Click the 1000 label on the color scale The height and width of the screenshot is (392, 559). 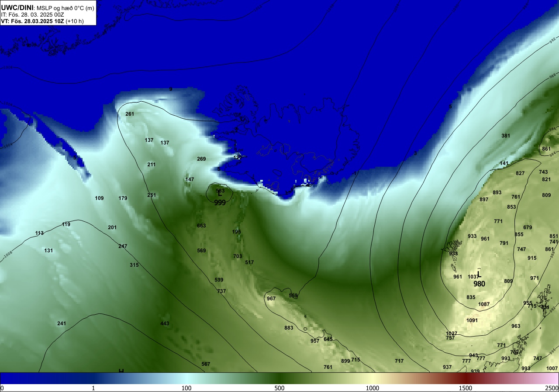(x=373, y=388)
